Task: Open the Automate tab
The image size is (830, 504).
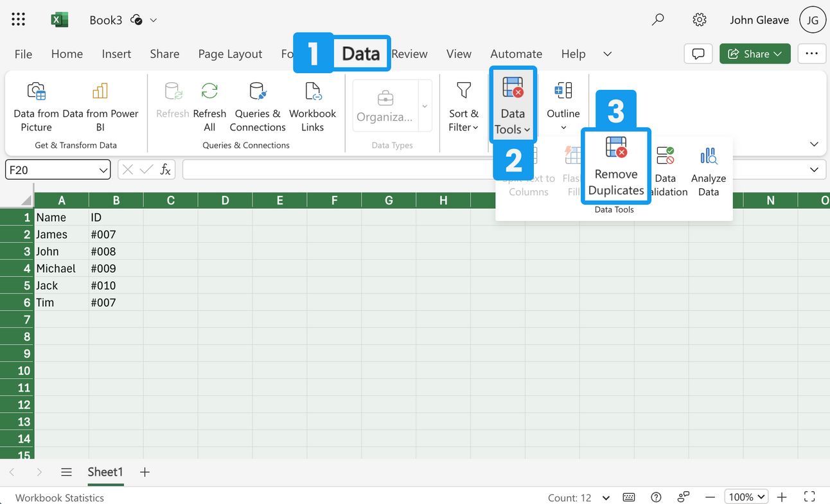Action: [x=516, y=54]
